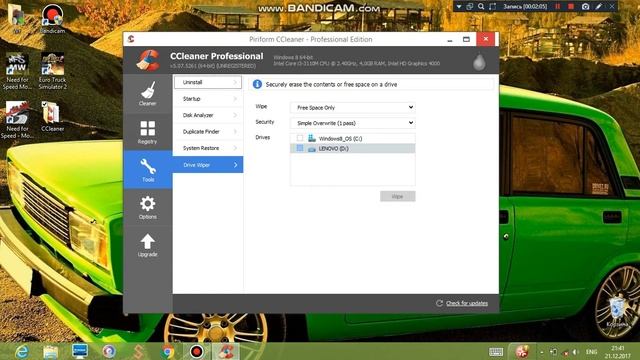Open the on-screen keyboard tray icon
This screenshot has width=640, height=360.
(496, 352)
